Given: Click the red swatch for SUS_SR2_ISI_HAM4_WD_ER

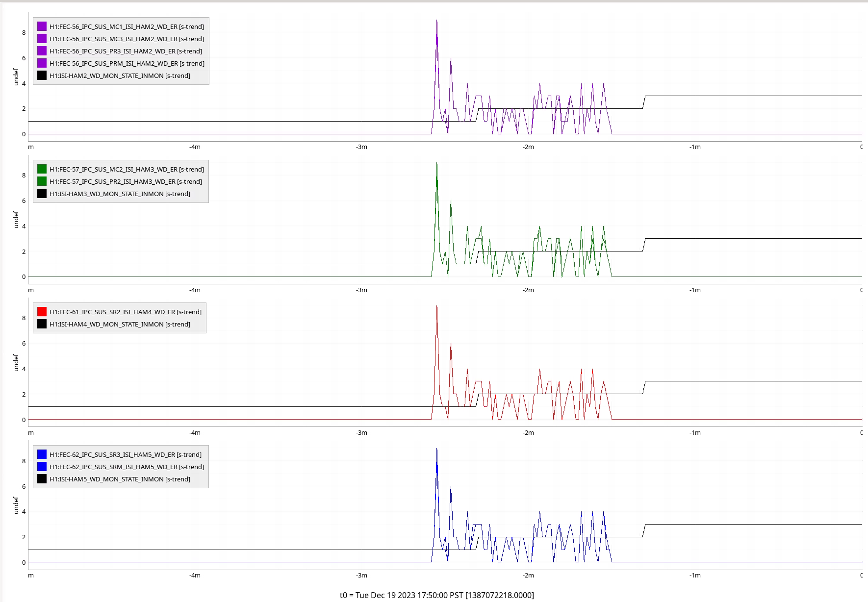Looking at the screenshot, I should point(42,312).
